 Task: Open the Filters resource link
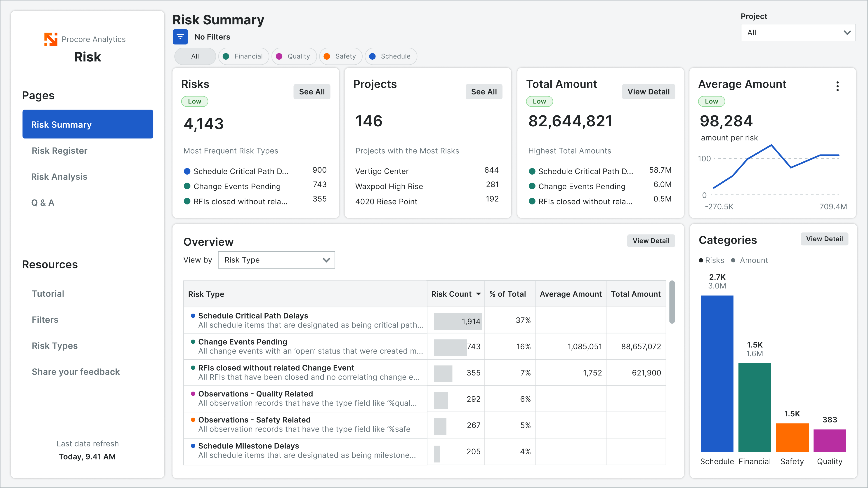click(45, 320)
